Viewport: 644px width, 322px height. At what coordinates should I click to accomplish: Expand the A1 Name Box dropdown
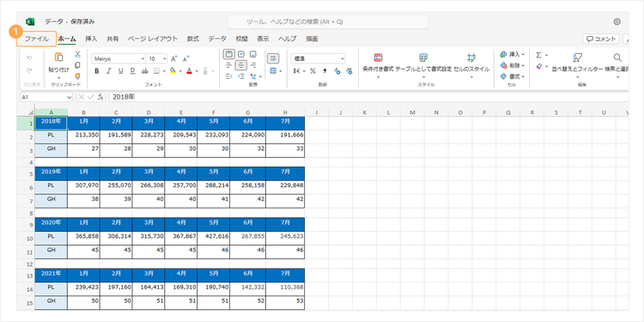pyautogui.click(x=69, y=97)
